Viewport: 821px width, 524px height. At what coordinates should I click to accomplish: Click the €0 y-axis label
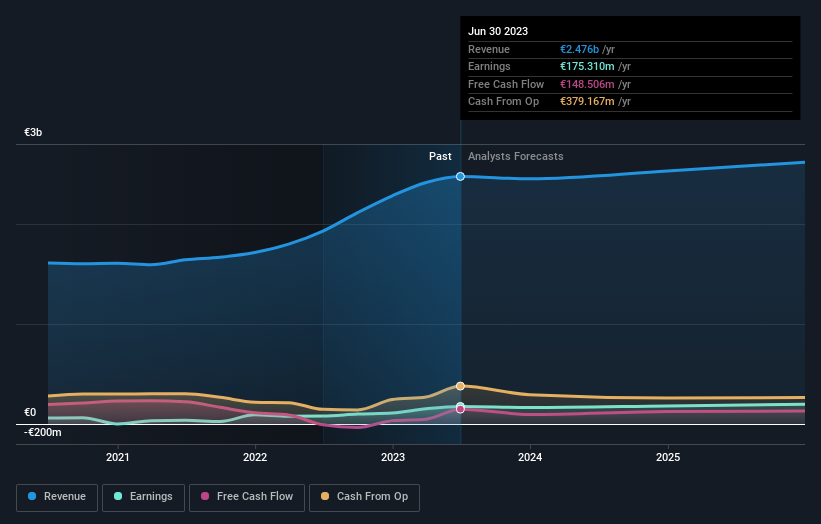30,412
